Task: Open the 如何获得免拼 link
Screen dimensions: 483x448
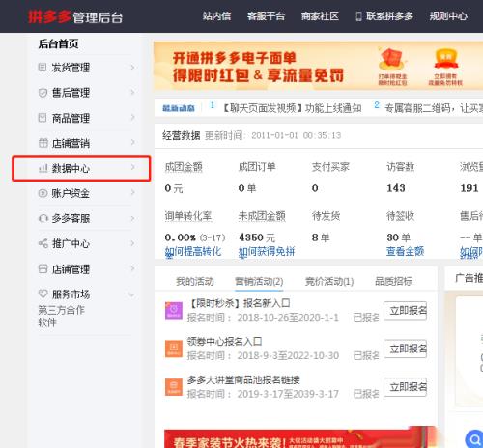Action: [267, 251]
